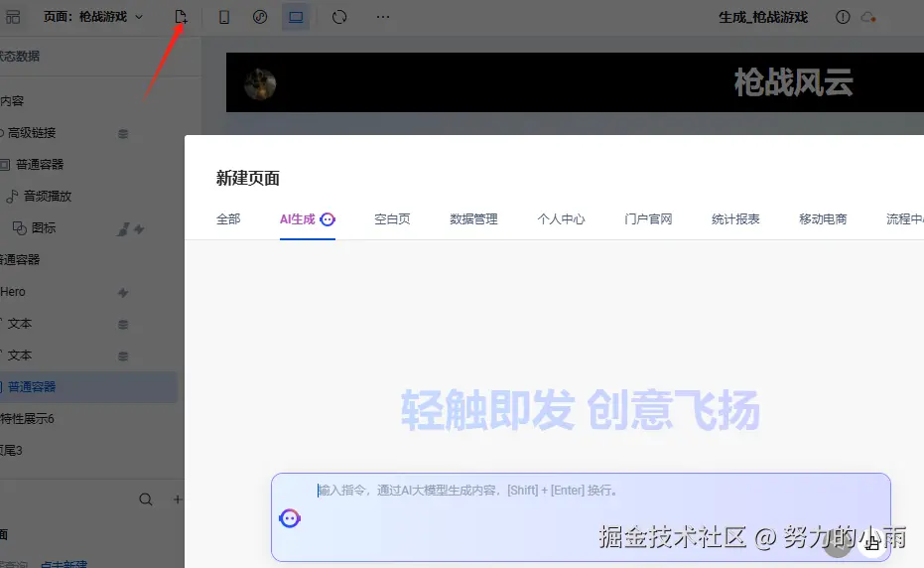Viewport: 924px width, 568px height.
Task: Click the circular refresh icon in toolbar
Action: click(339, 17)
